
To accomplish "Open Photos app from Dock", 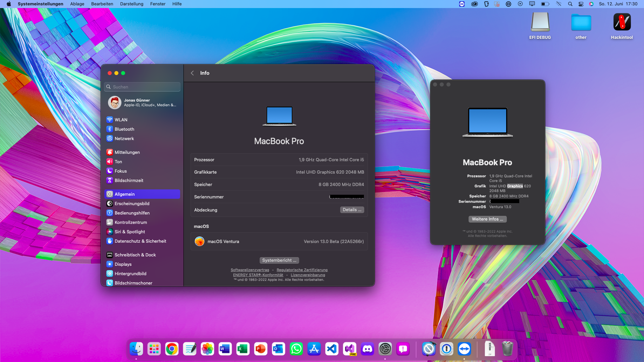I will click(207, 349).
